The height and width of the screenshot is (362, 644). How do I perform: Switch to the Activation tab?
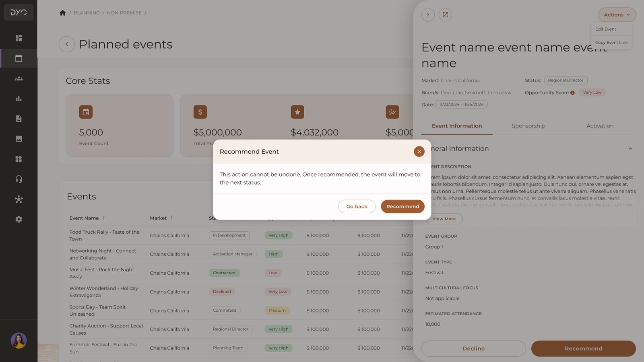point(600,126)
